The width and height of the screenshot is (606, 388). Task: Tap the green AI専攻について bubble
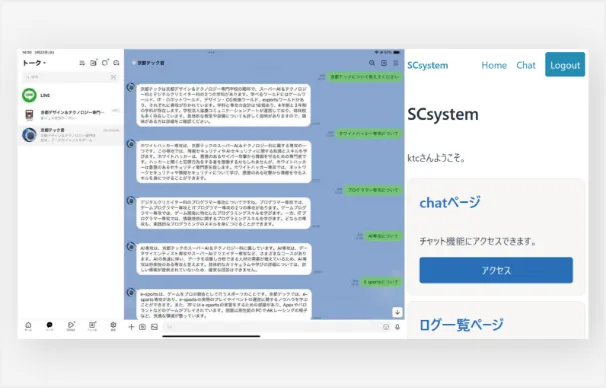(x=383, y=236)
